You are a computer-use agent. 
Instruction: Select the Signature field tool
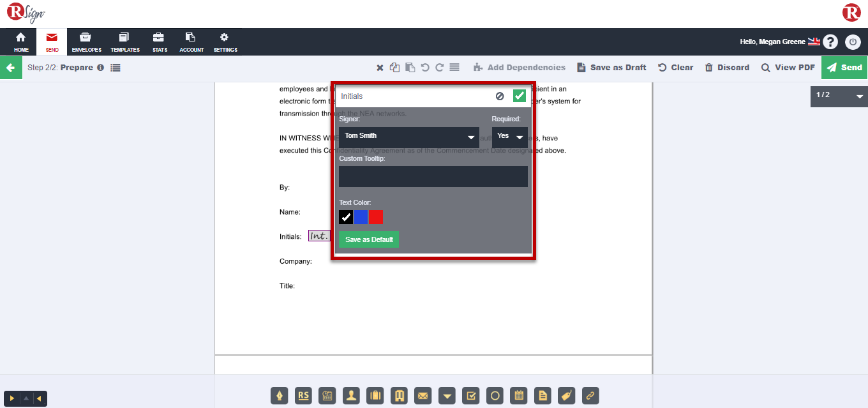(x=279, y=396)
